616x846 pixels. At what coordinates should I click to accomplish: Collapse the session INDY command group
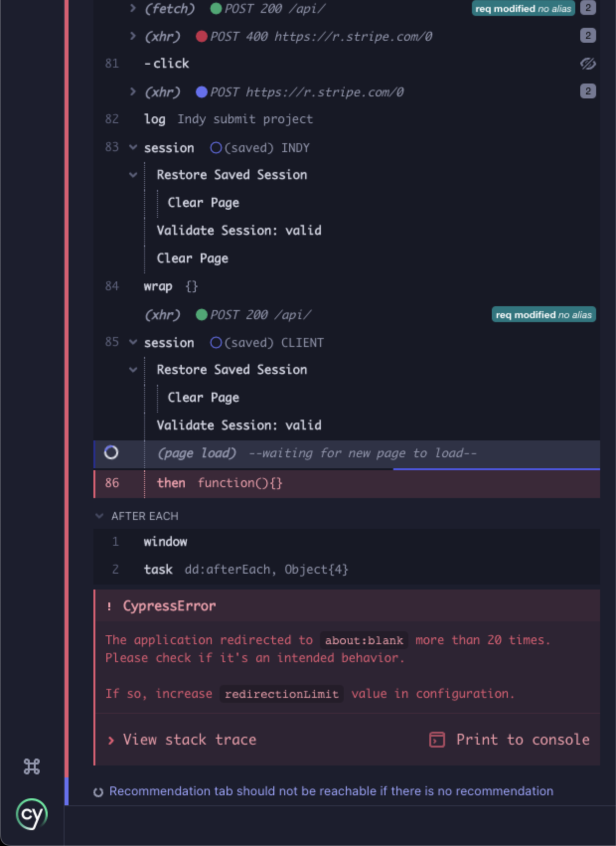click(133, 147)
